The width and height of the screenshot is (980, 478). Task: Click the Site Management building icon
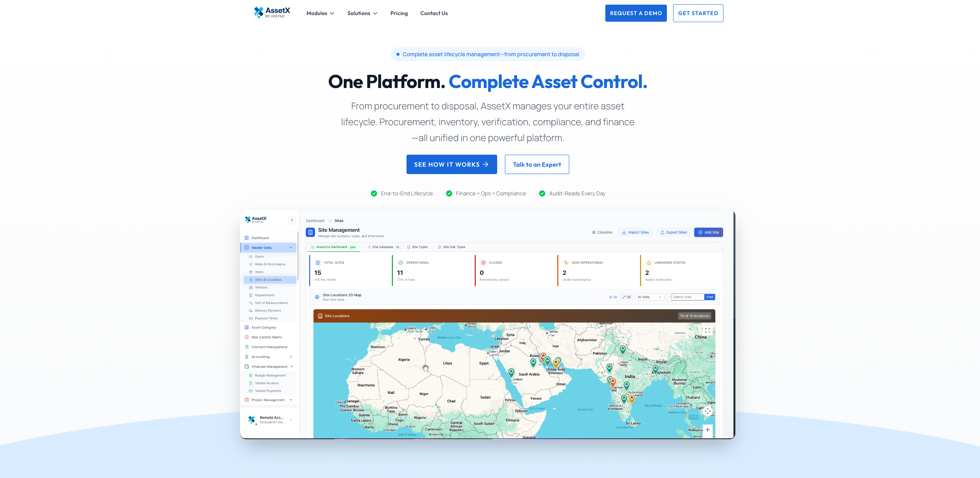[x=310, y=232]
